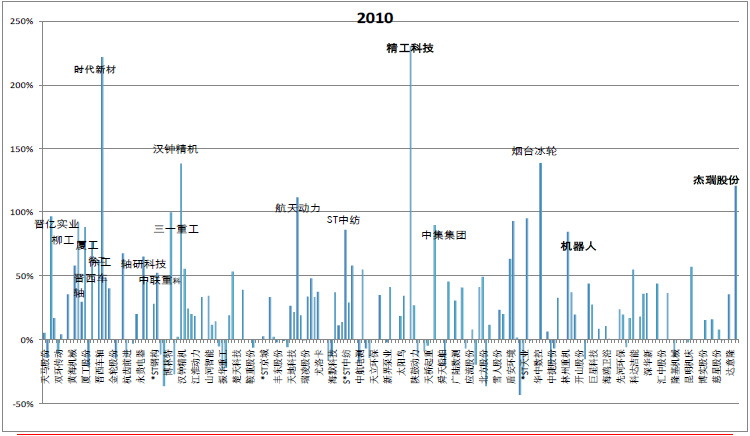Select x-axis label 双环传动
Viewport: 750px width, 436px height.
(59, 367)
